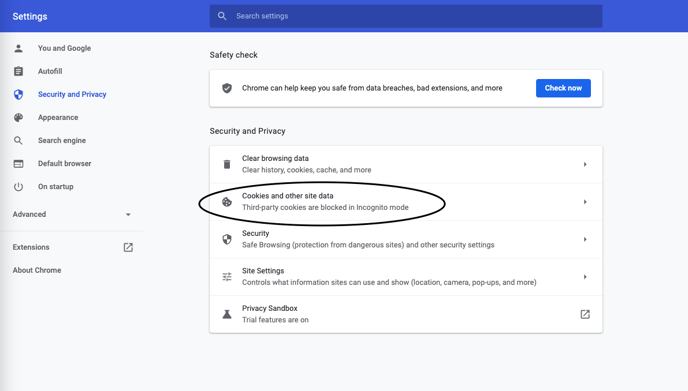The height and width of the screenshot is (391, 688).
Task: Click the flask icon for Privacy Sandbox
Action: click(x=227, y=314)
